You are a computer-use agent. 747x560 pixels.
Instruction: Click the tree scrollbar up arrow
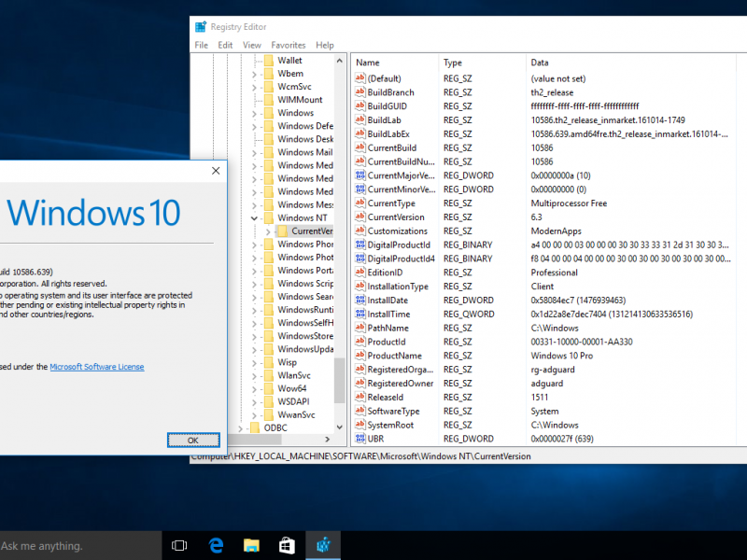coord(339,61)
